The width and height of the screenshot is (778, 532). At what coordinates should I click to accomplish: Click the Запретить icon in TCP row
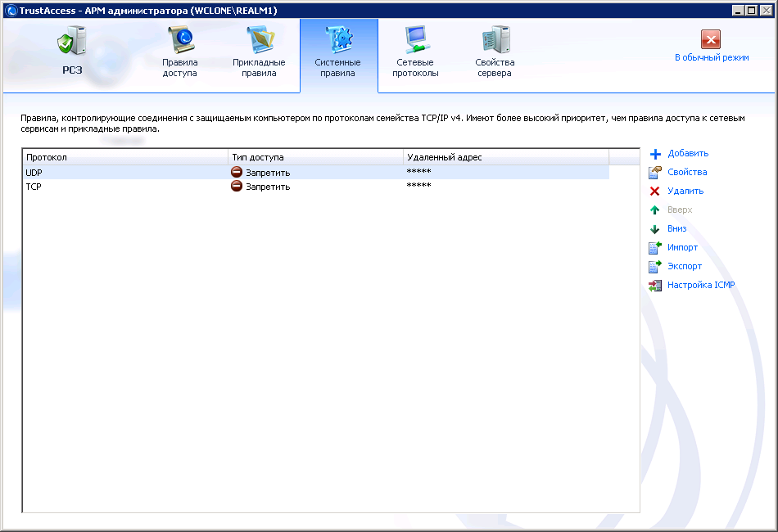237,187
